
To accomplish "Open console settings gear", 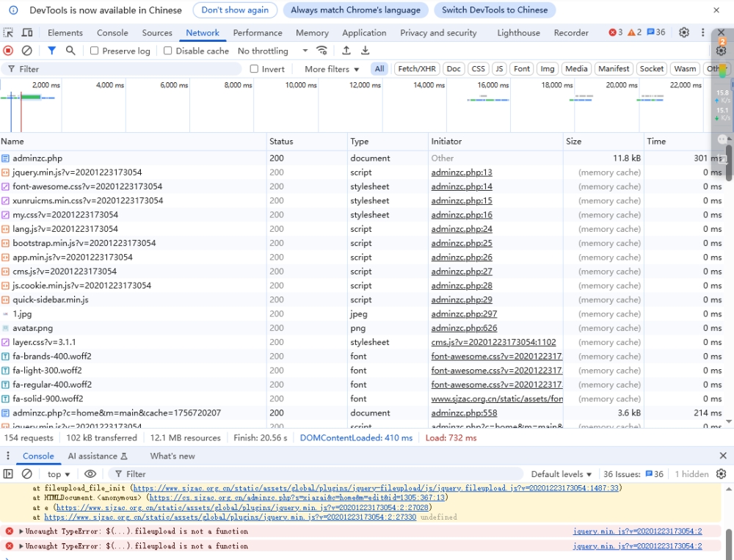I will 721,474.
